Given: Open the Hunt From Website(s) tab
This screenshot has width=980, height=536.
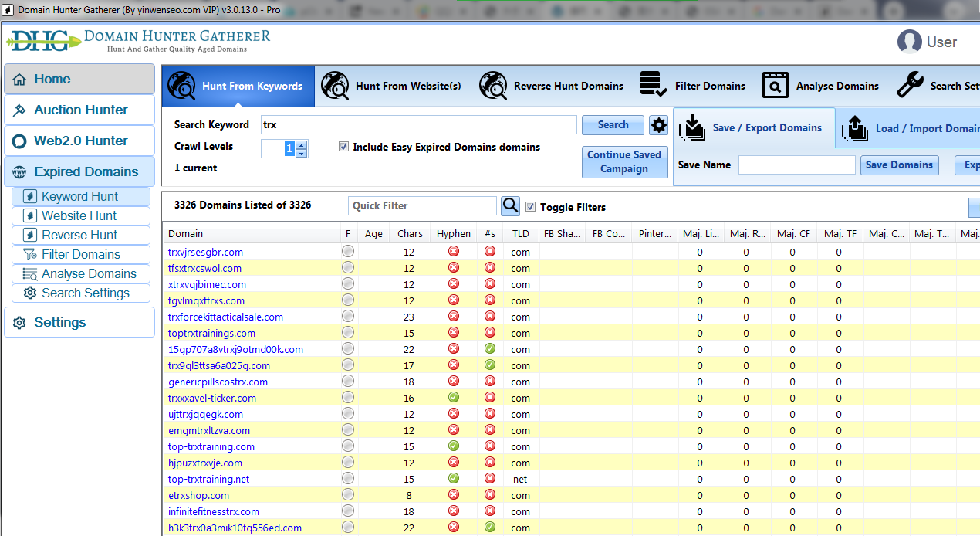Looking at the screenshot, I should click(391, 86).
